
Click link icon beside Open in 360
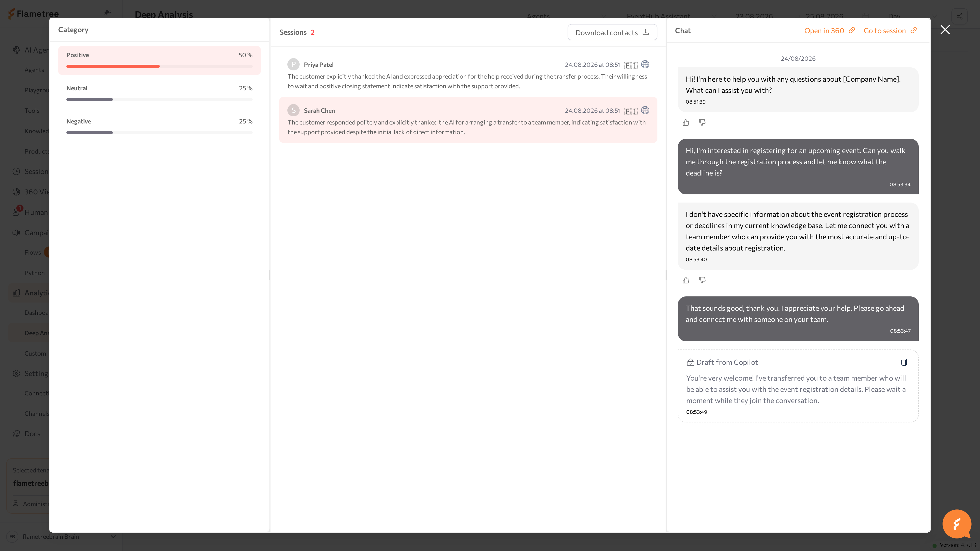[852, 30]
